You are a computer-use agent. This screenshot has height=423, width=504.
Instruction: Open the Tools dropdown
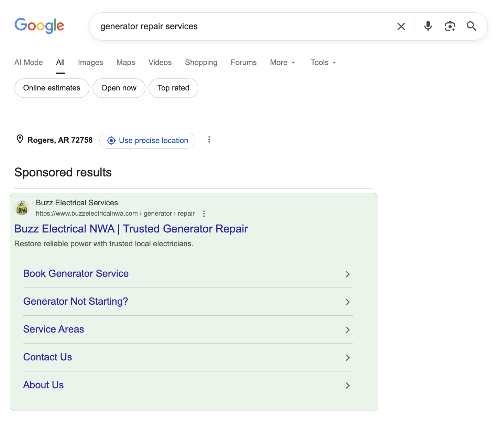[323, 63]
